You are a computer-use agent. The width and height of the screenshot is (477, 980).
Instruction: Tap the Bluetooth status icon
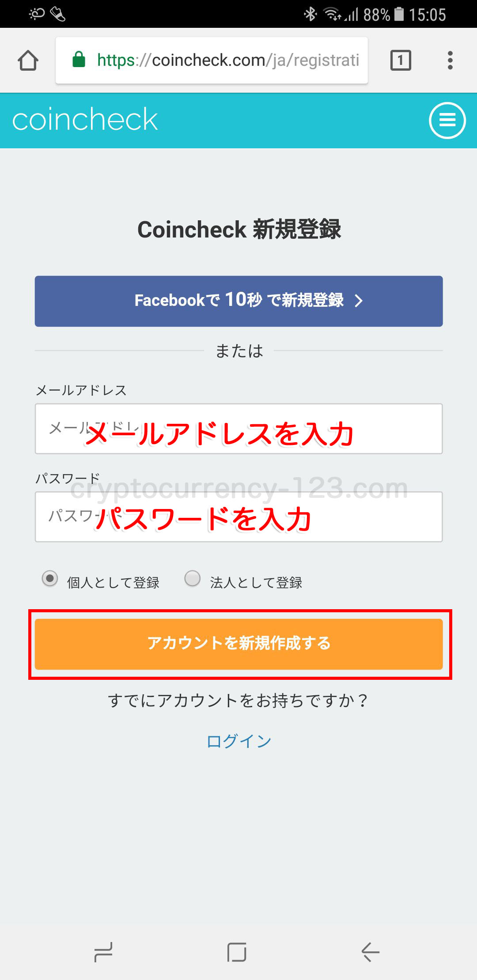click(x=310, y=14)
